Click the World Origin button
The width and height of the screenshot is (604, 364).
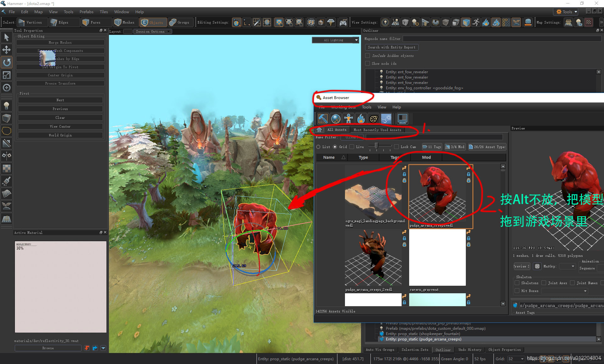[60, 135]
